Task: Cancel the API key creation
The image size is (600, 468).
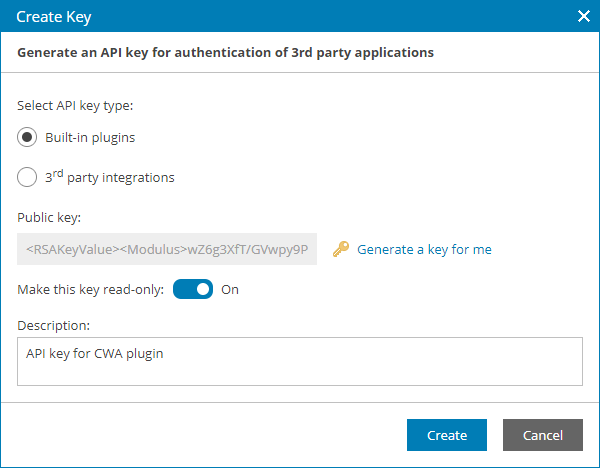Action: pyautogui.click(x=541, y=435)
